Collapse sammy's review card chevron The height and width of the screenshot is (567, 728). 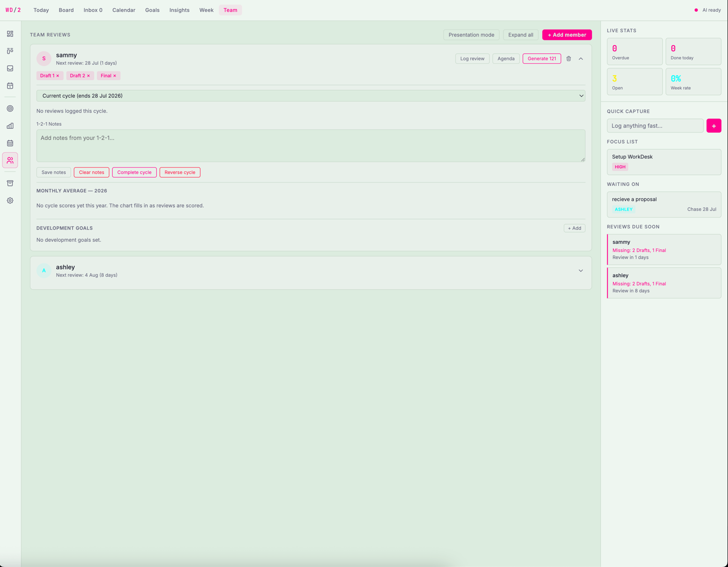coord(580,59)
